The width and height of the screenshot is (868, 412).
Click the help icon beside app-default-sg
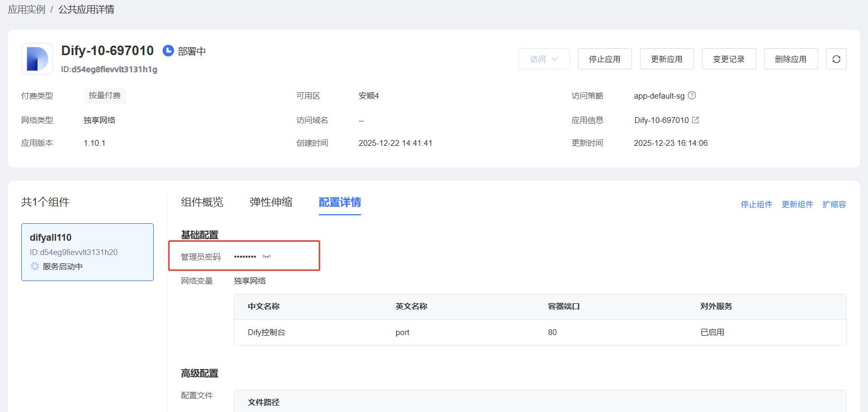pyautogui.click(x=692, y=95)
